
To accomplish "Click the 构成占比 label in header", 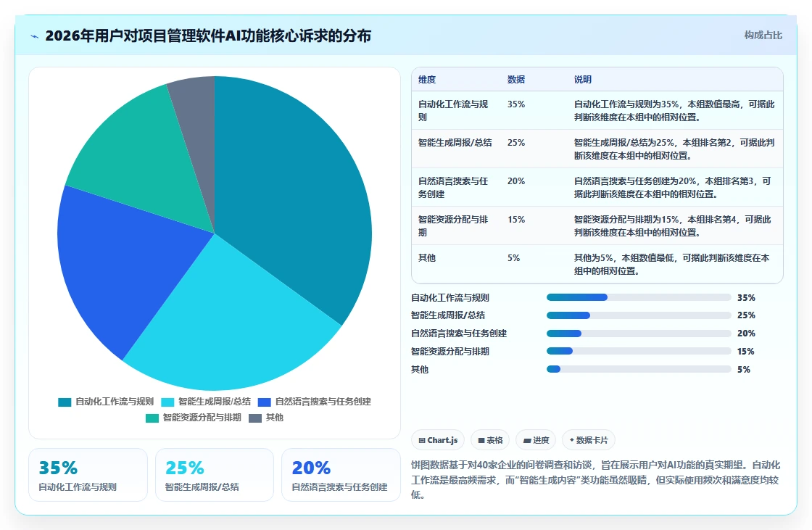I will pos(763,36).
